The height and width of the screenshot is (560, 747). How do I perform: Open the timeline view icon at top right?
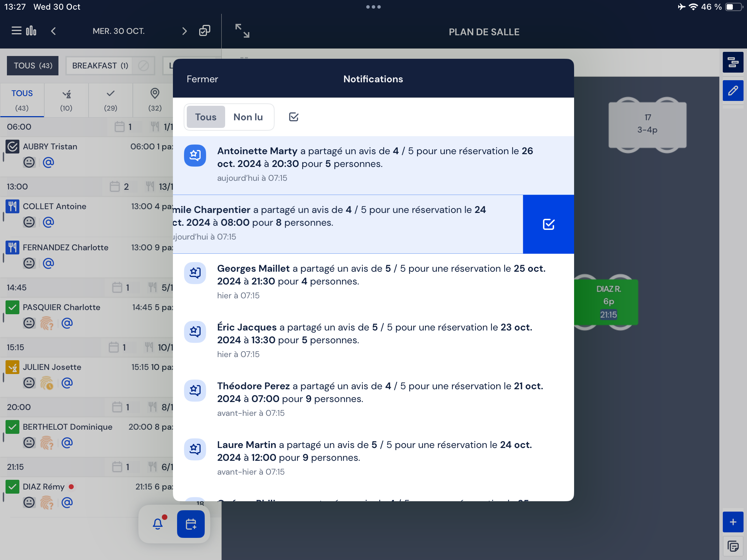point(733,62)
